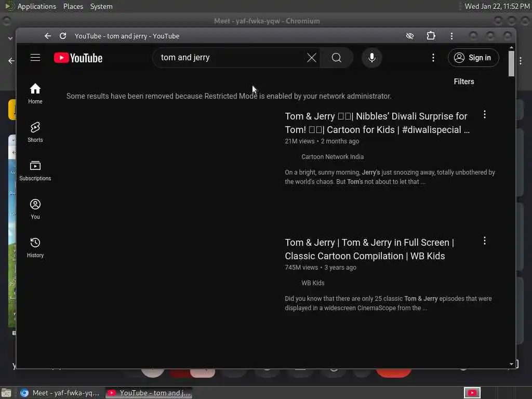This screenshot has width=532, height=399.
Task: Click the YouTube logo
Action: point(78,58)
